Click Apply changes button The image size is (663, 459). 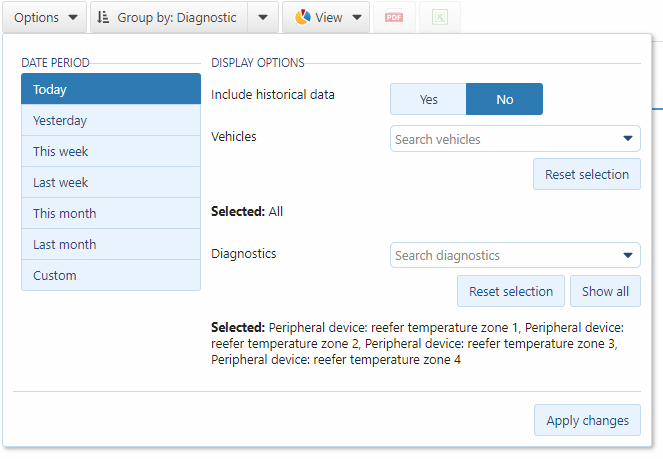point(587,420)
